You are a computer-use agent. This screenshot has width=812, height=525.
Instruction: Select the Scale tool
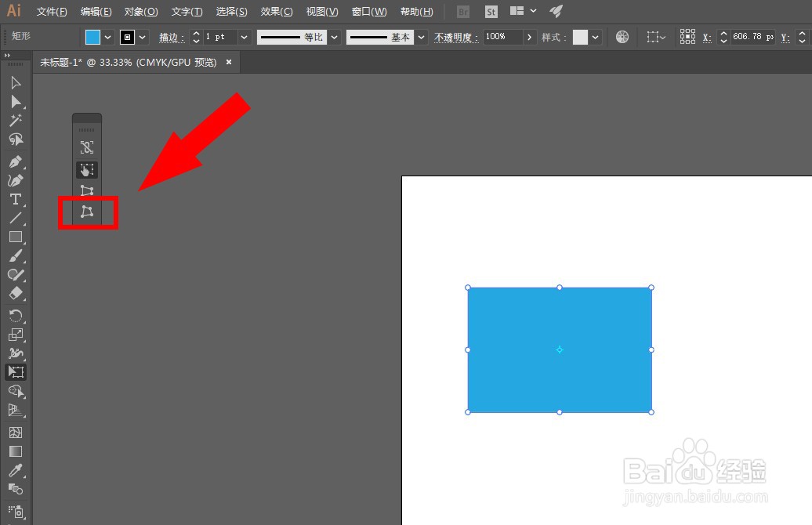pyautogui.click(x=16, y=335)
